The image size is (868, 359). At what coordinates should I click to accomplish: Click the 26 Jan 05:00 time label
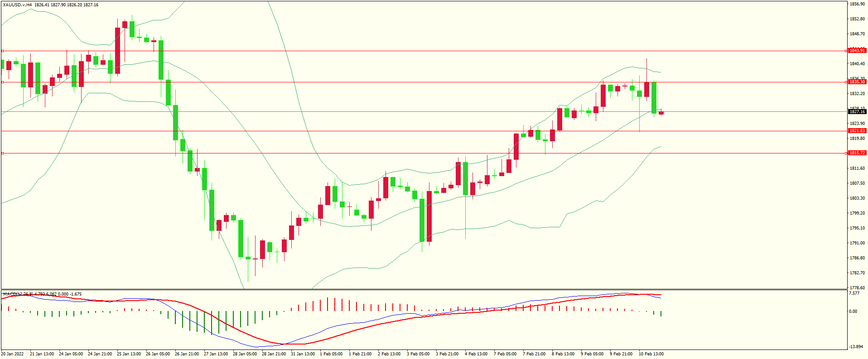pyautogui.click(x=158, y=354)
